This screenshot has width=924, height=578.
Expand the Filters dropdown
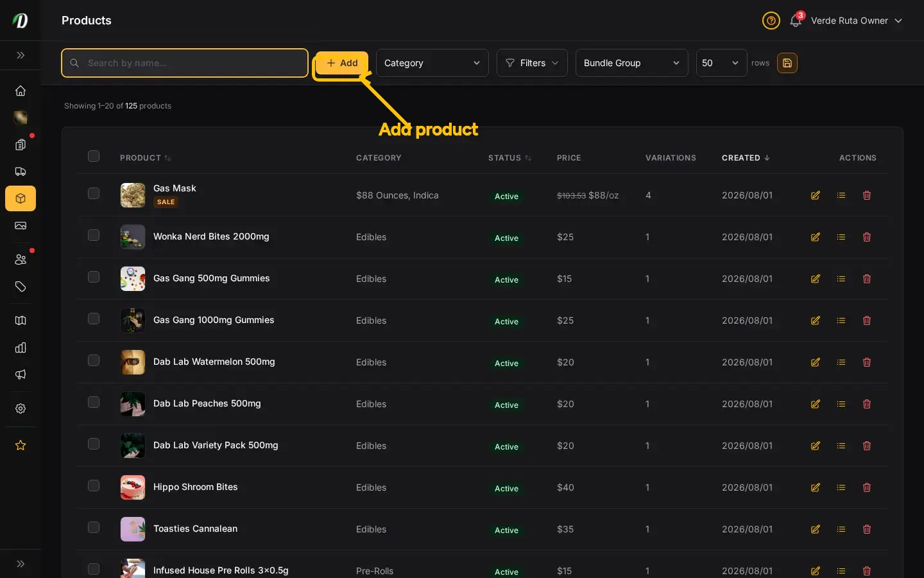point(532,63)
